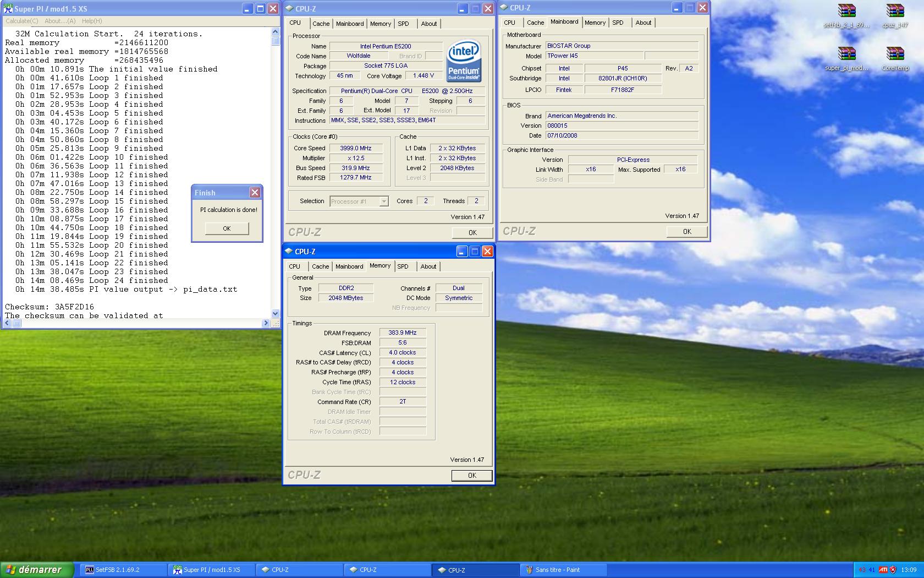
Task: Click the Super PI horizontal scrollbar right arrow
Action: coord(266,323)
